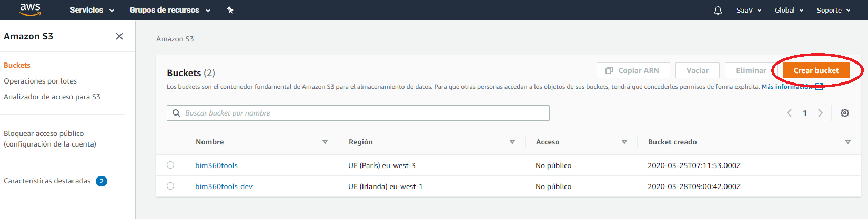Select the bim360tools-dev bucket radio button
Image resolution: width=868 pixels, height=219 pixels.
coord(170,186)
